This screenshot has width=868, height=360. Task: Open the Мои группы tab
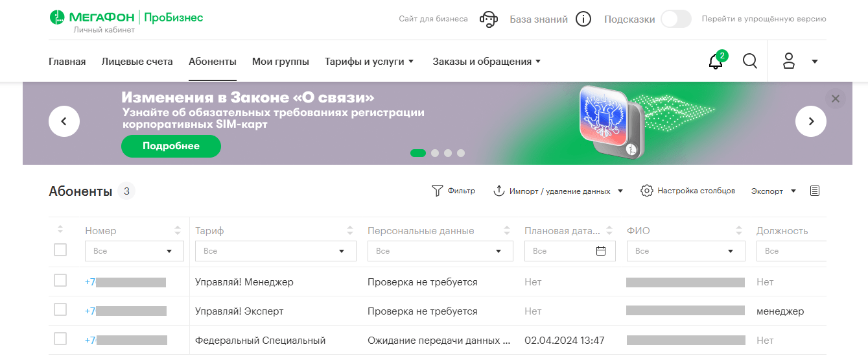coord(281,62)
